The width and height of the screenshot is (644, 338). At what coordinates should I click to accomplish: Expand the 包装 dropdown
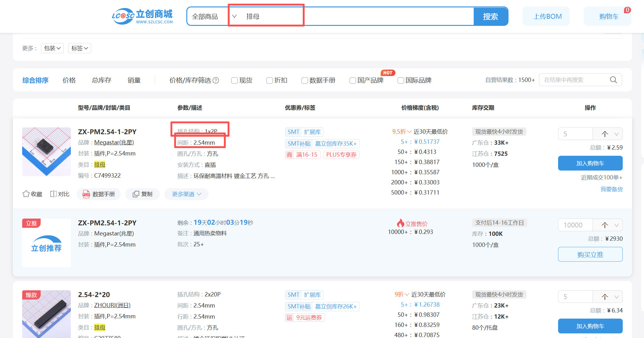(x=52, y=48)
